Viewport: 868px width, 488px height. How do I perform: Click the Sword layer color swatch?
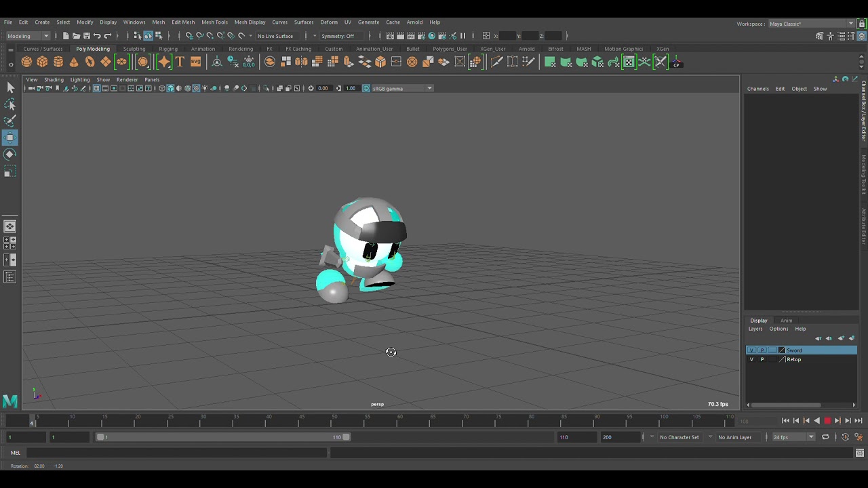[x=782, y=350]
